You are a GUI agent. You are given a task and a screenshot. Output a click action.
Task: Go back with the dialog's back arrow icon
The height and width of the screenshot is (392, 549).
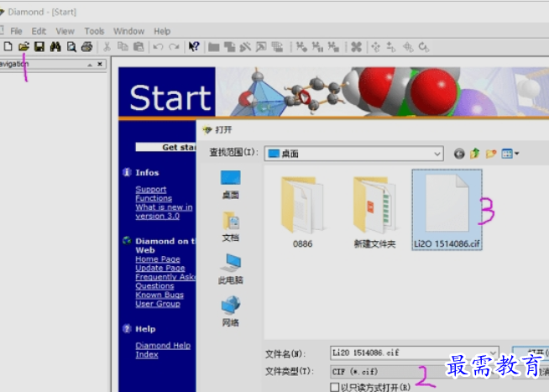(x=459, y=154)
